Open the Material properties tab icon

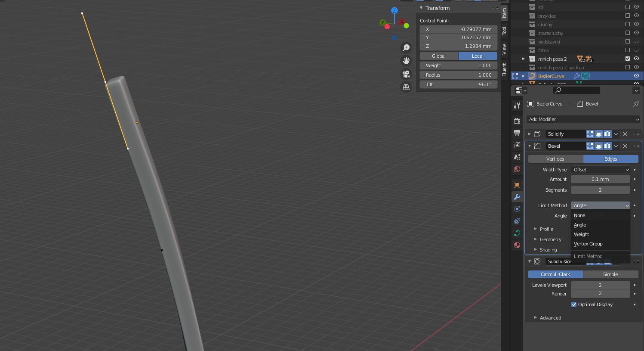click(517, 245)
